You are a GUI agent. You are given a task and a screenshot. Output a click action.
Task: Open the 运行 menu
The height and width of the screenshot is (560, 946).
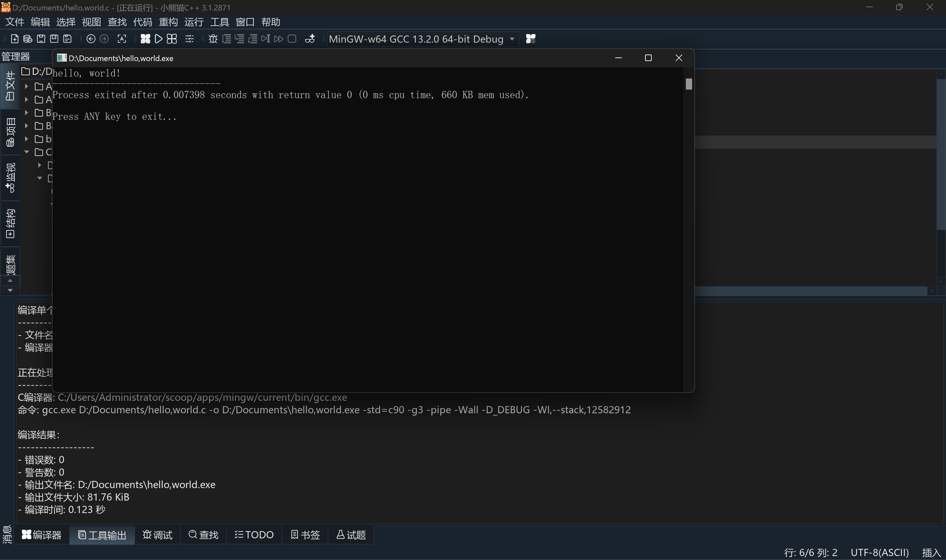(x=194, y=22)
